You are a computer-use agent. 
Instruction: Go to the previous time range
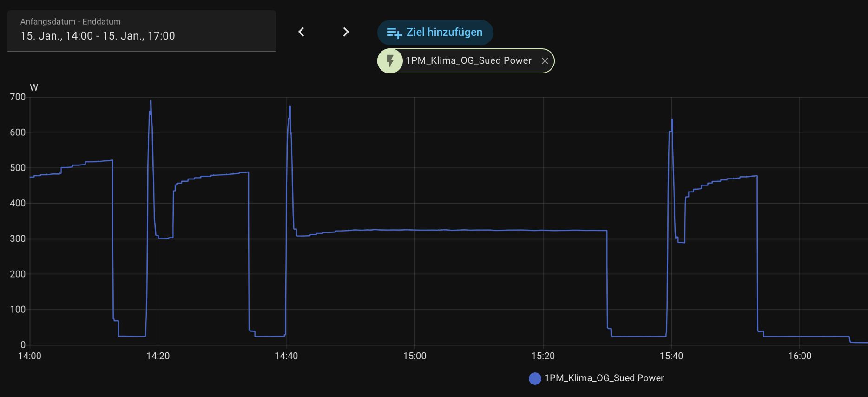(x=301, y=32)
